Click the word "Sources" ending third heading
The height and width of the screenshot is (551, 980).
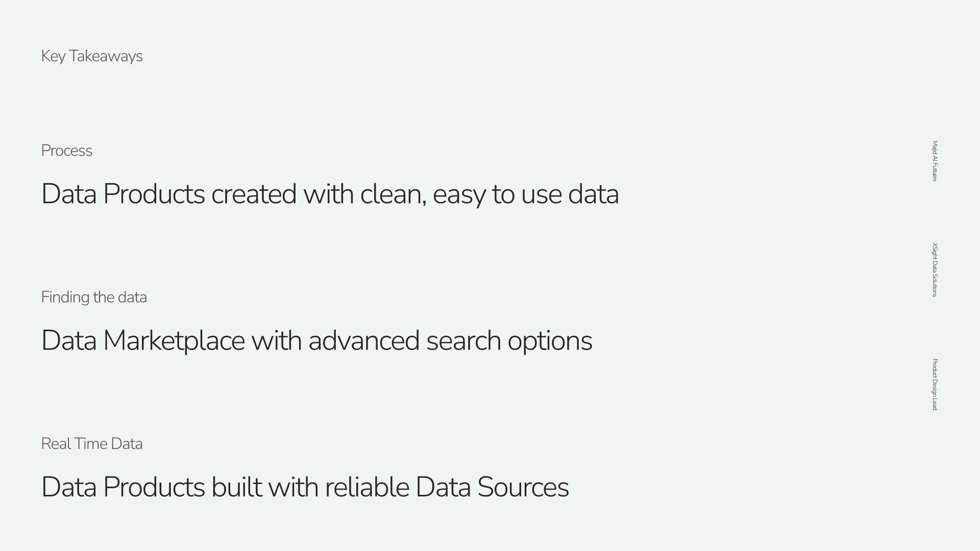pos(523,487)
